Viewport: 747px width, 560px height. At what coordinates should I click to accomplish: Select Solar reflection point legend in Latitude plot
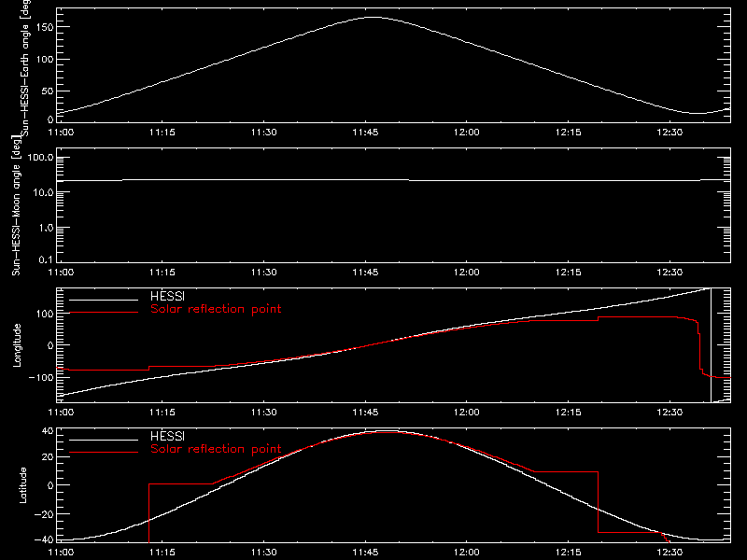pyautogui.click(x=216, y=449)
